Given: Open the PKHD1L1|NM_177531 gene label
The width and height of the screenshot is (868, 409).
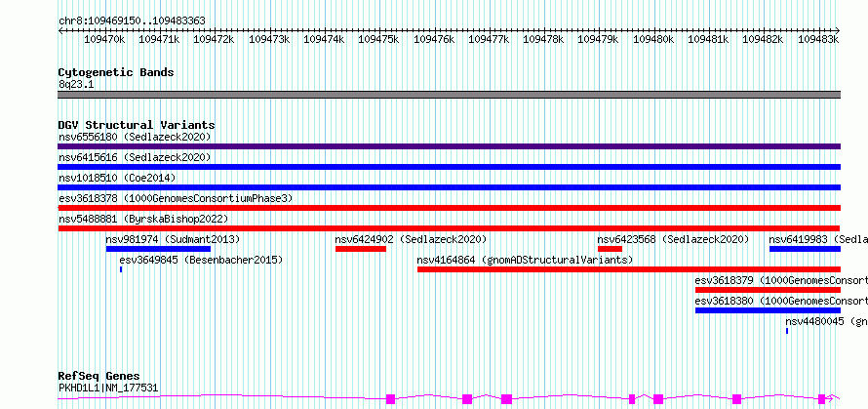Looking at the screenshot, I should [x=108, y=388].
